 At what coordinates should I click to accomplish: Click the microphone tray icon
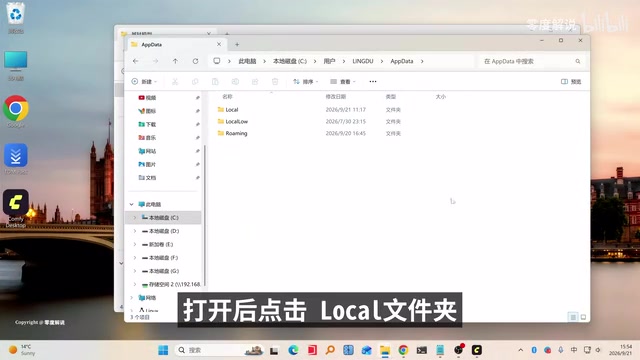pos(561,350)
